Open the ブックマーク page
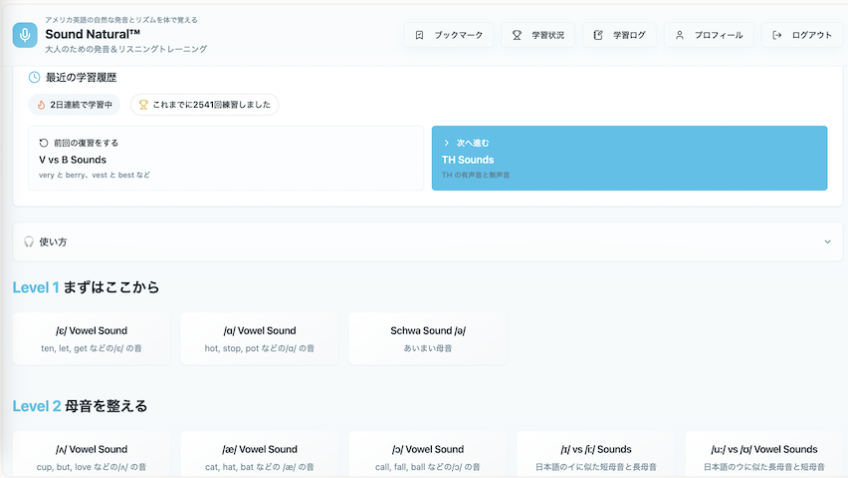Image resolution: width=848 pixels, height=478 pixels. click(x=449, y=35)
